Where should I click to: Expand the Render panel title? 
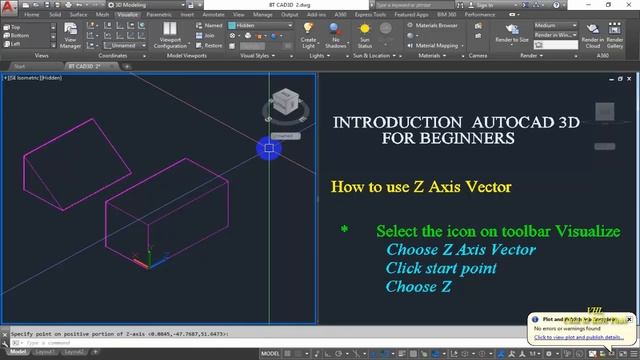(x=531, y=56)
